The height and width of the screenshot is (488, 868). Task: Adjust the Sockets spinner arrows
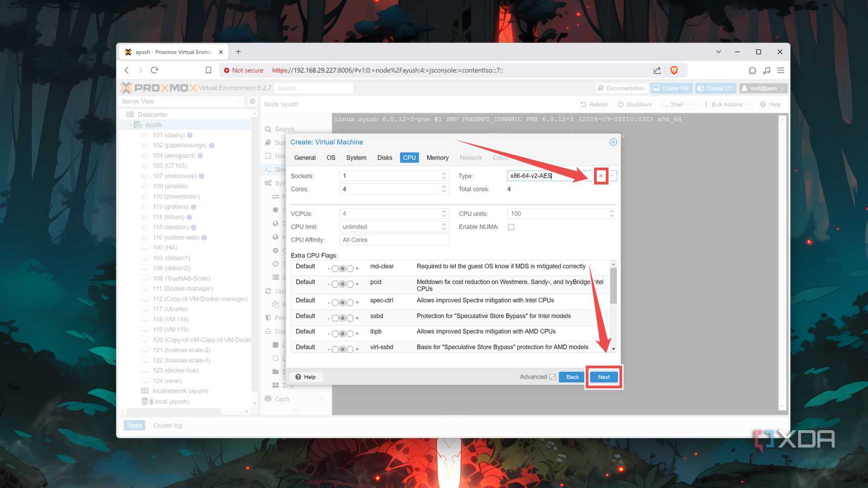click(444, 176)
